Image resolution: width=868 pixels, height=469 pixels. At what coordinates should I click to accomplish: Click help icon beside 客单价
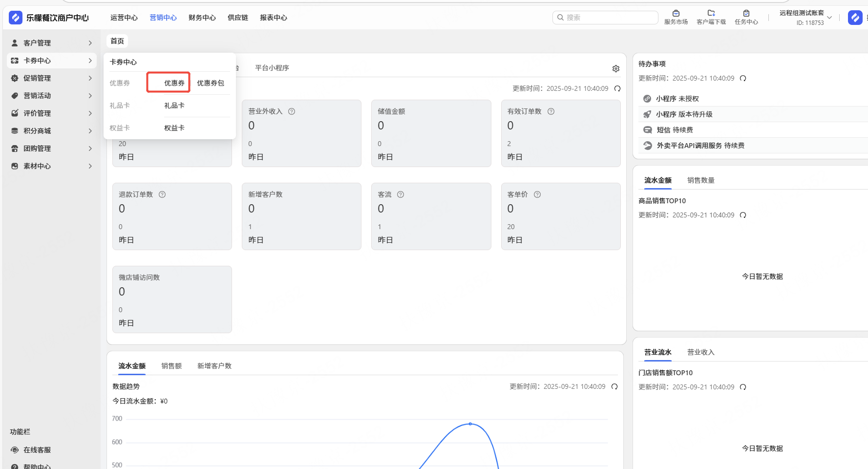click(537, 194)
